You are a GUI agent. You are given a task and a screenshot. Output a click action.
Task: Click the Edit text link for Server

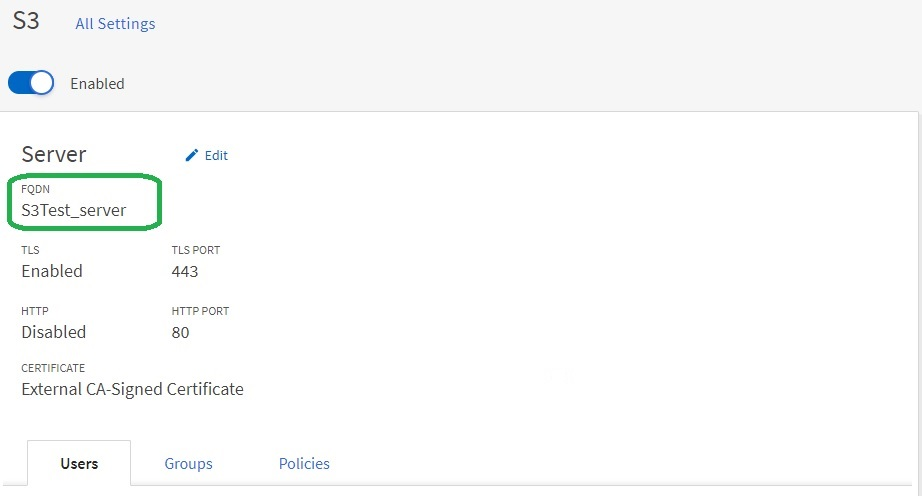tap(216, 155)
